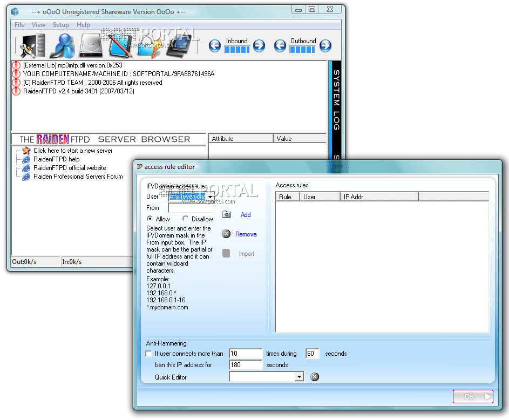Click the Remove X icon
Screen dimensions: 509x420
click(x=226, y=234)
